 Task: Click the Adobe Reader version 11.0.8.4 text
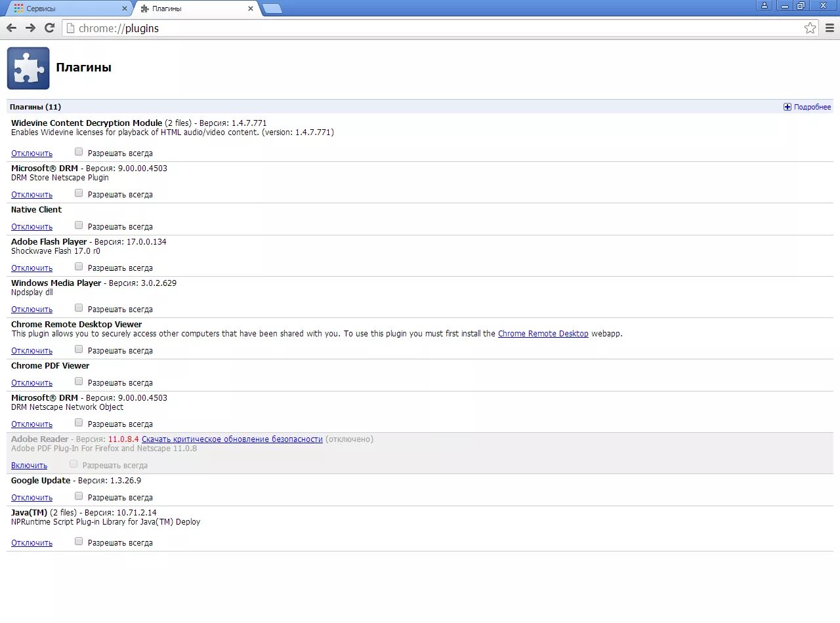click(x=123, y=439)
